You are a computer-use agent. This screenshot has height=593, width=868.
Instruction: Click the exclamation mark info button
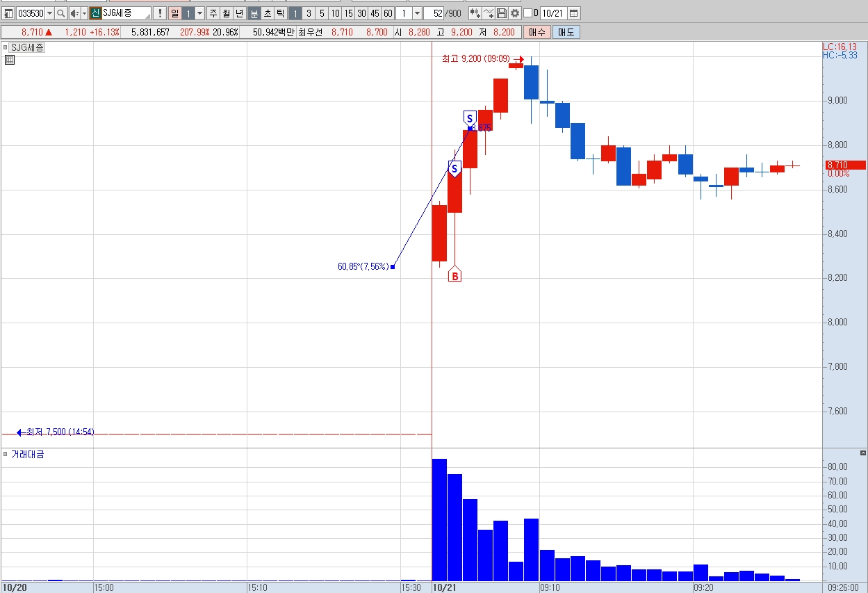tap(159, 13)
